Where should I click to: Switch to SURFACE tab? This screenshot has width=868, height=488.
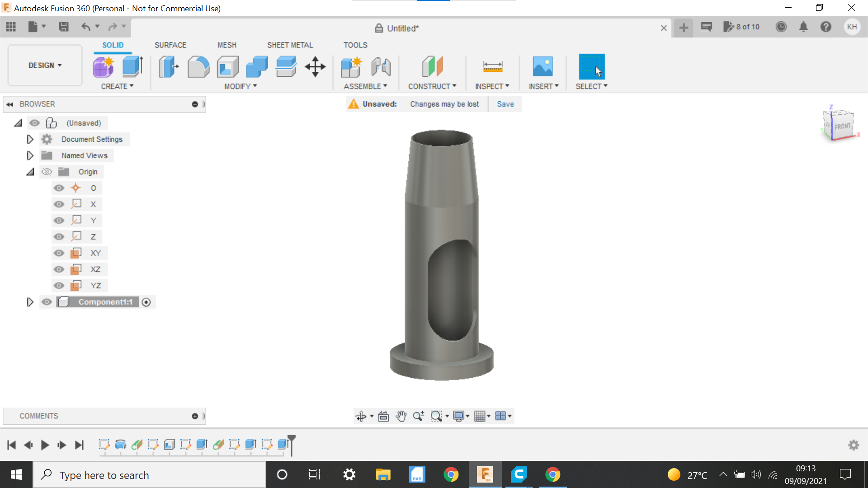point(170,45)
